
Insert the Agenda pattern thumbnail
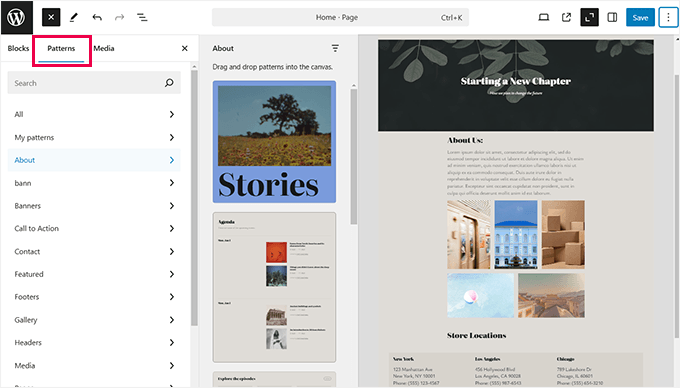(274, 287)
